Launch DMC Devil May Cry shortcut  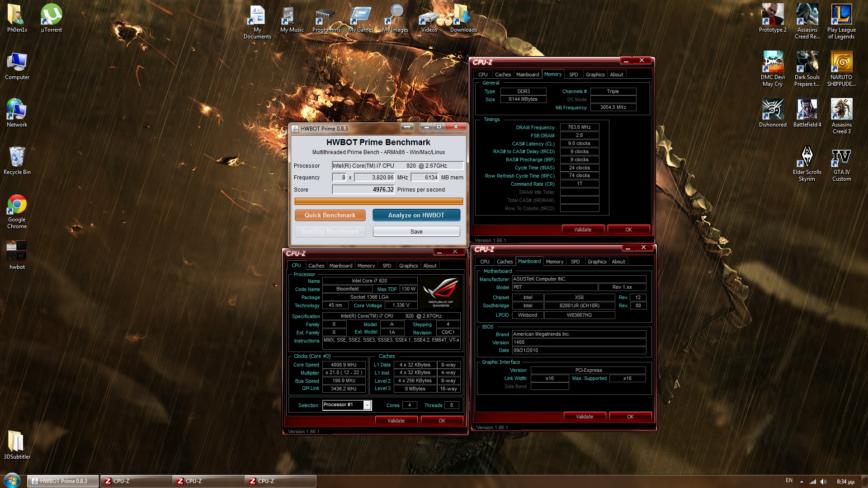tap(773, 69)
